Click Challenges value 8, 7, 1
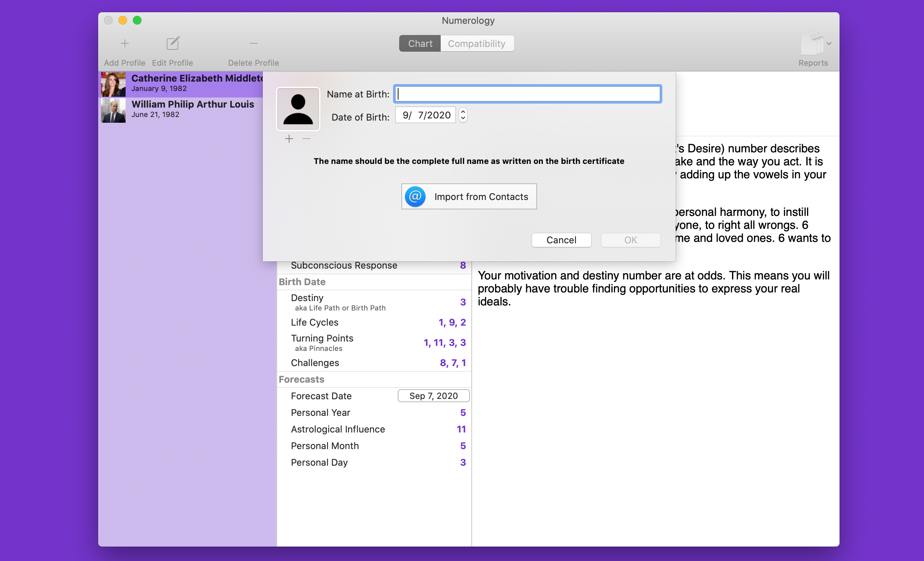Viewport: 924px width, 561px height. click(x=453, y=363)
